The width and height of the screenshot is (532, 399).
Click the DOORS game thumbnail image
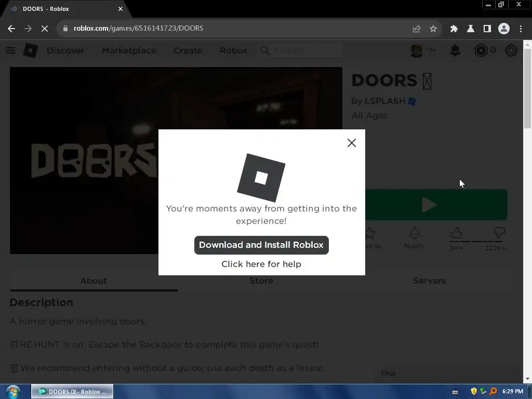tap(176, 161)
